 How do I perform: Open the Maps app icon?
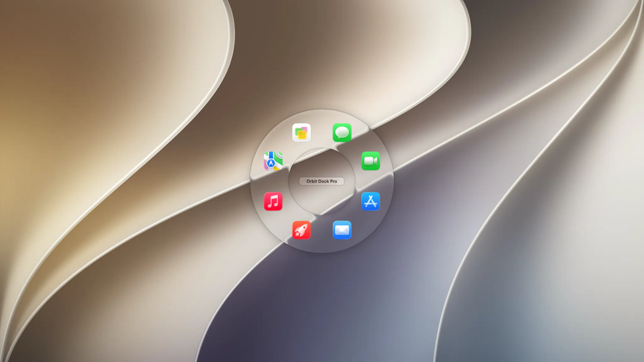273,161
